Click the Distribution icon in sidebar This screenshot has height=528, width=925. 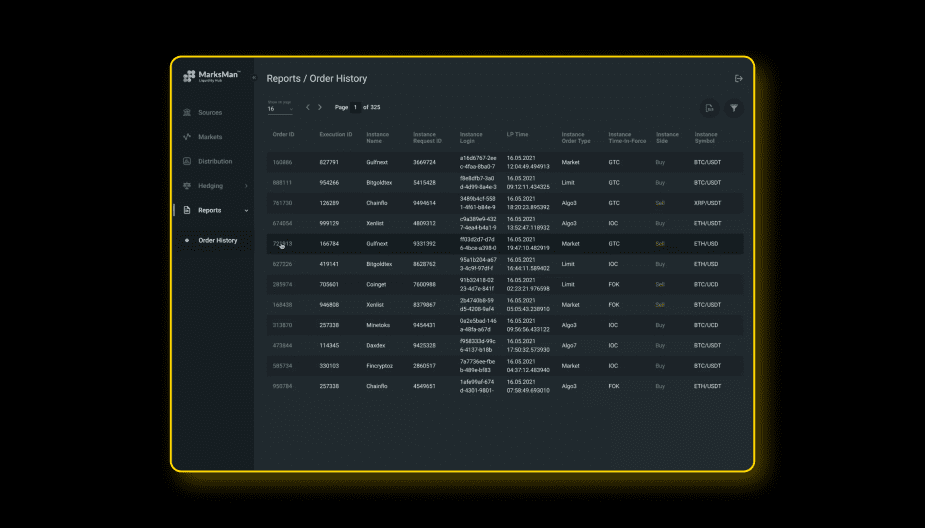click(x=187, y=161)
